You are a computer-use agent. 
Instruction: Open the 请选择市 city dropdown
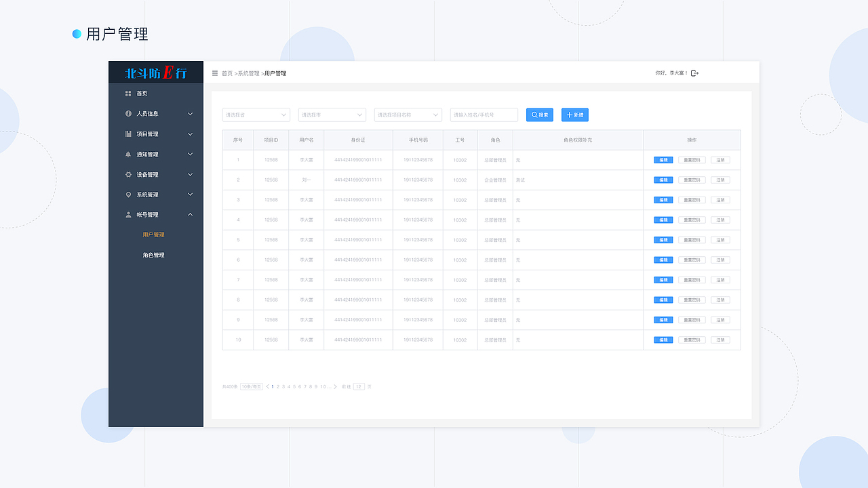[332, 115]
